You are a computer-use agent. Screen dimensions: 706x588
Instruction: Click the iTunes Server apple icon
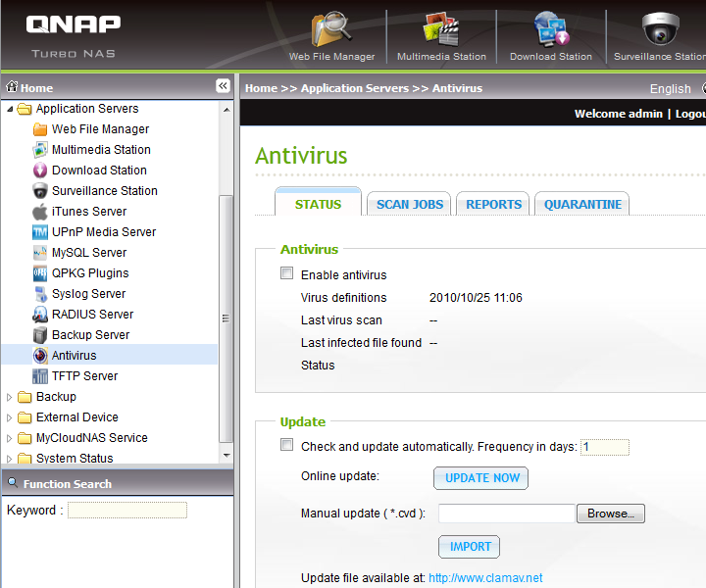(40, 212)
